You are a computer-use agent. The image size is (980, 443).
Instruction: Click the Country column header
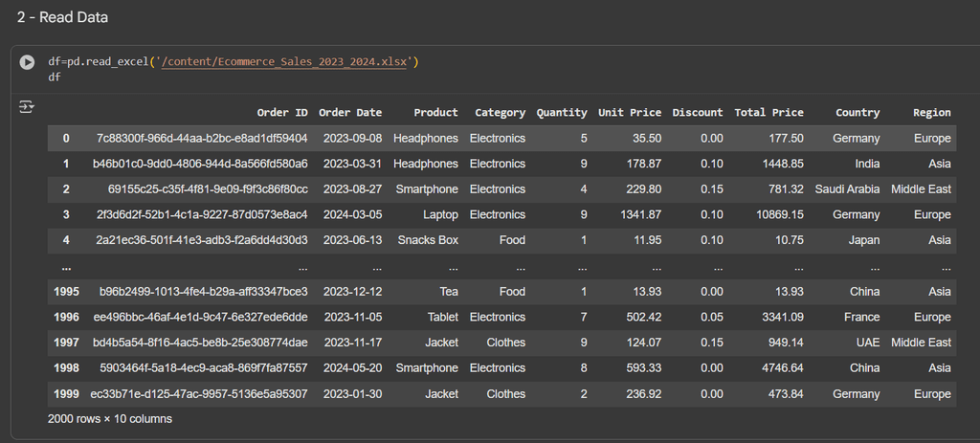pyautogui.click(x=857, y=113)
